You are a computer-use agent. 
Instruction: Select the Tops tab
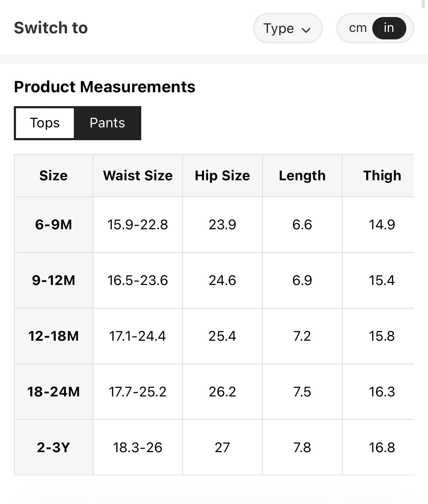tap(44, 123)
